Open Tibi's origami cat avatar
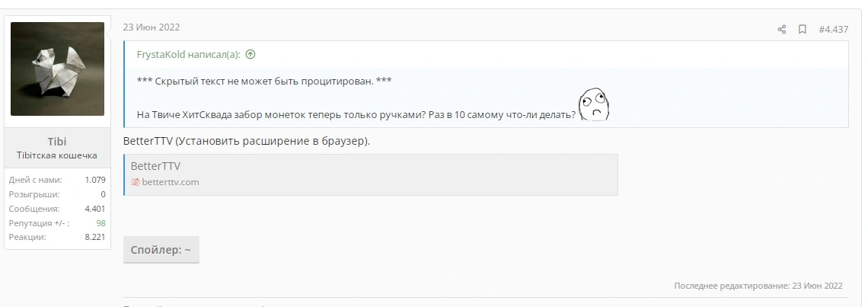The height and width of the screenshot is (307, 868). [58, 69]
